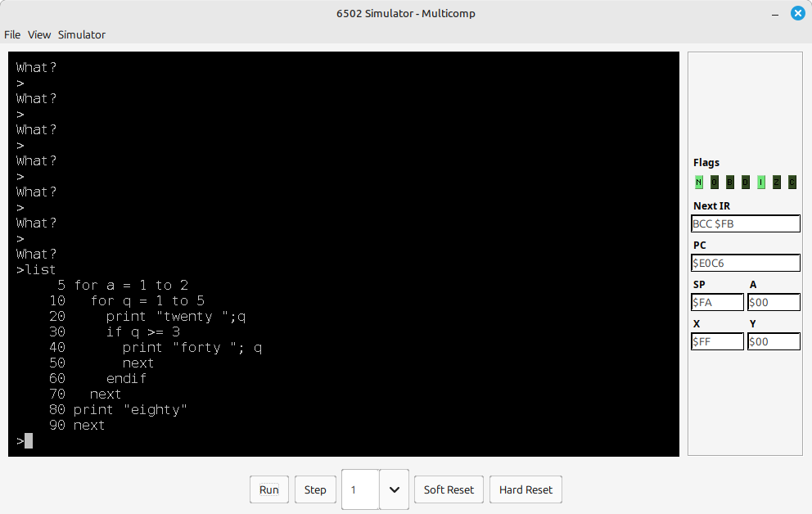The height and width of the screenshot is (514, 812).
Task: Open the File menu
Action: [x=12, y=34]
